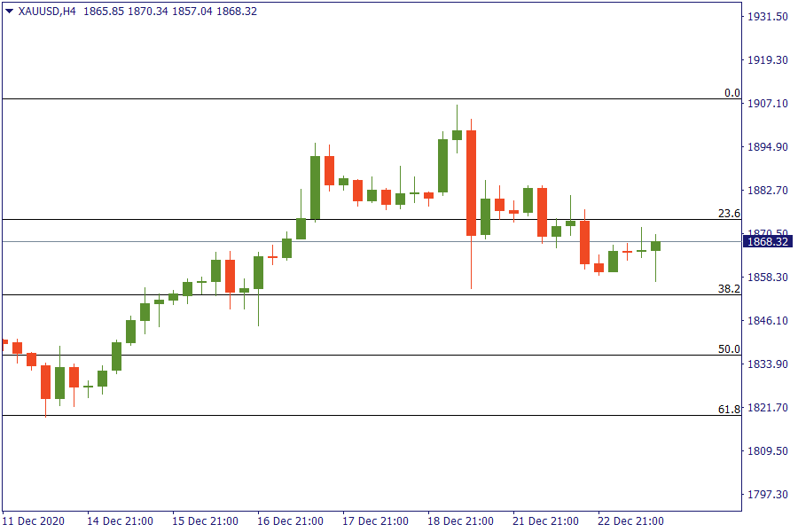
Task: Click the 14 Dec 21:00 time label
Action: (x=120, y=520)
